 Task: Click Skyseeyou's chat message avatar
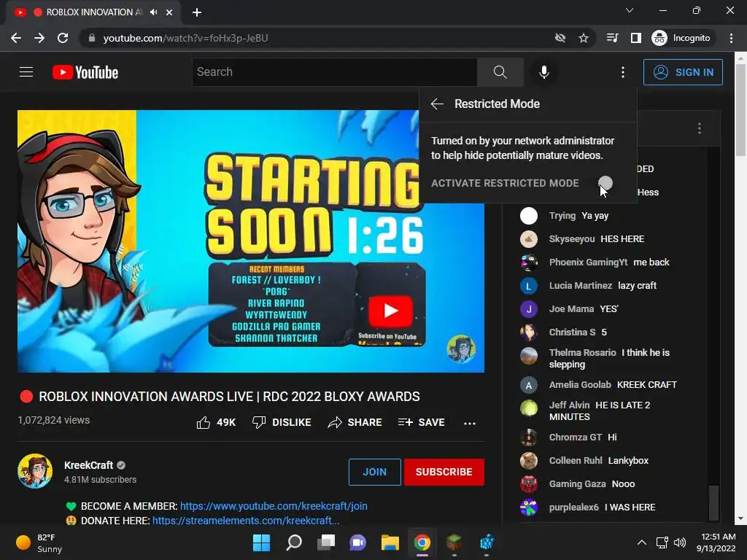(x=529, y=239)
